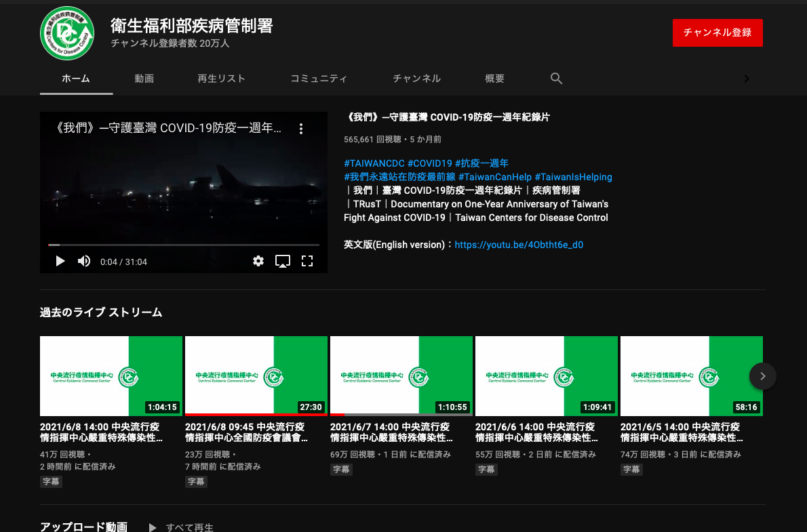Image resolution: width=807 pixels, height=532 pixels.
Task: Open the コミュニティ tab
Action: point(319,79)
